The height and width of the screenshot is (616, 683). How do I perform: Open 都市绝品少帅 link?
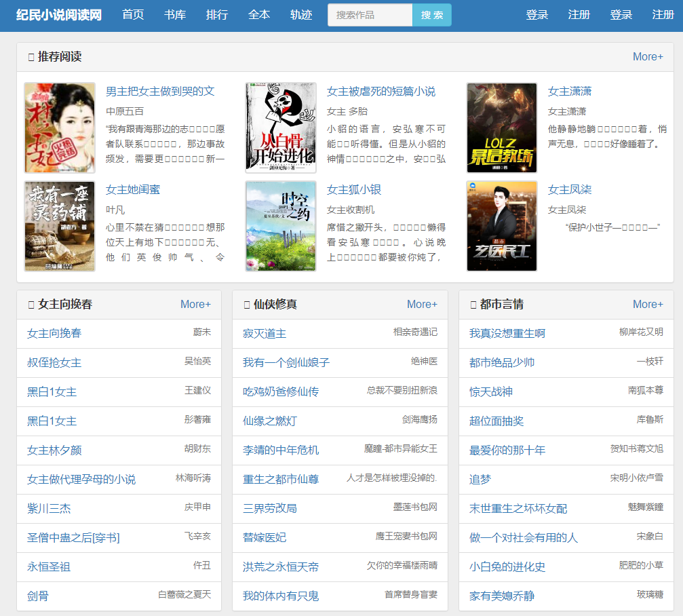(x=502, y=362)
